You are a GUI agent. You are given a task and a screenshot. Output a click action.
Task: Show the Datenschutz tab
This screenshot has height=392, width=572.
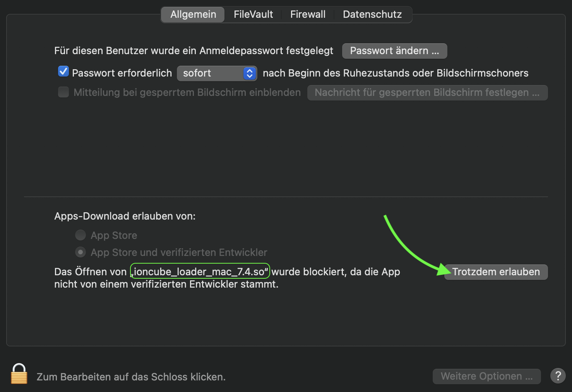372,15
